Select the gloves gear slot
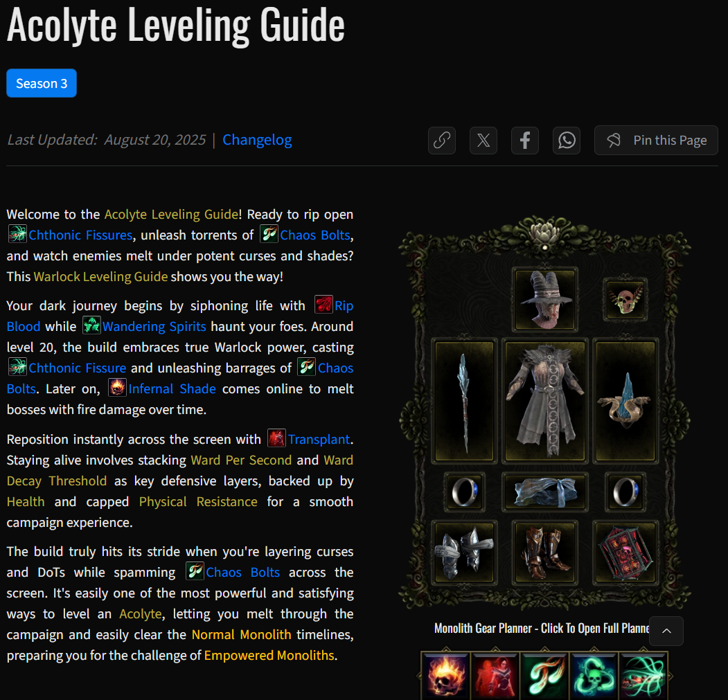The height and width of the screenshot is (700, 728). coord(464,553)
